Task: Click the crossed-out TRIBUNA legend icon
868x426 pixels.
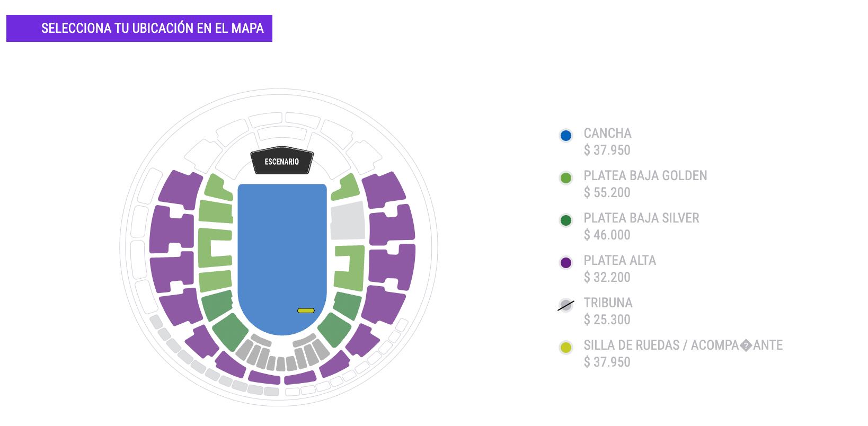Action: pyautogui.click(x=566, y=305)
